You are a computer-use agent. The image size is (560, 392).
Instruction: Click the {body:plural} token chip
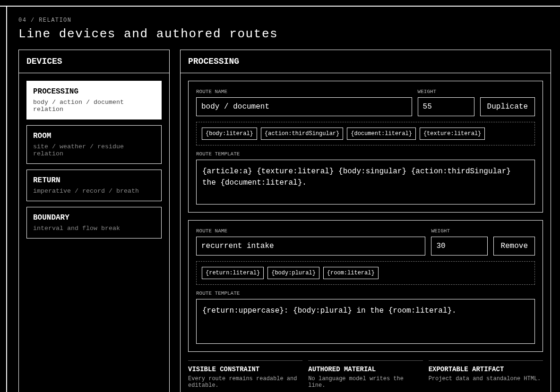pyautogui.click(x=293, y=273)
